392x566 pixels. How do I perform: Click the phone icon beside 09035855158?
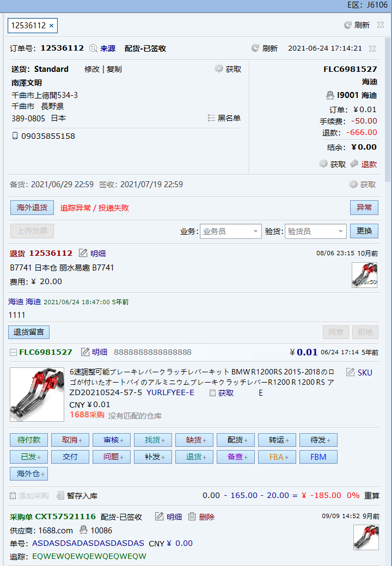pos(15,136)
